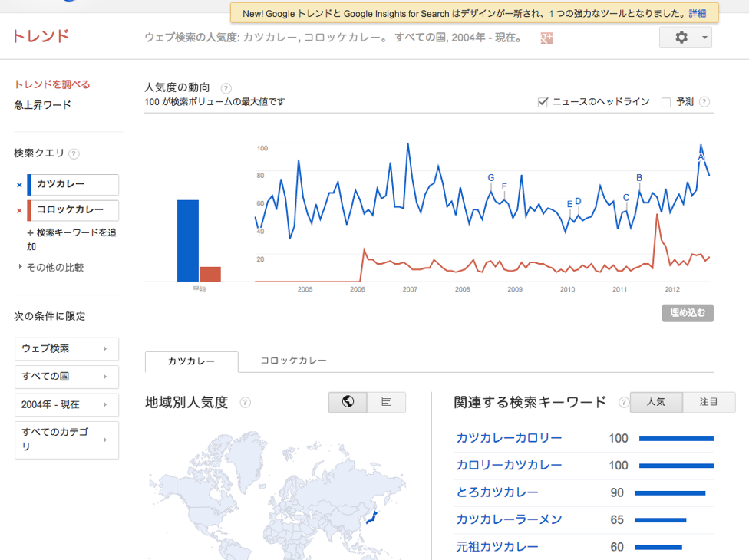Open the すべての国 country dropdown

pos(67,377)
